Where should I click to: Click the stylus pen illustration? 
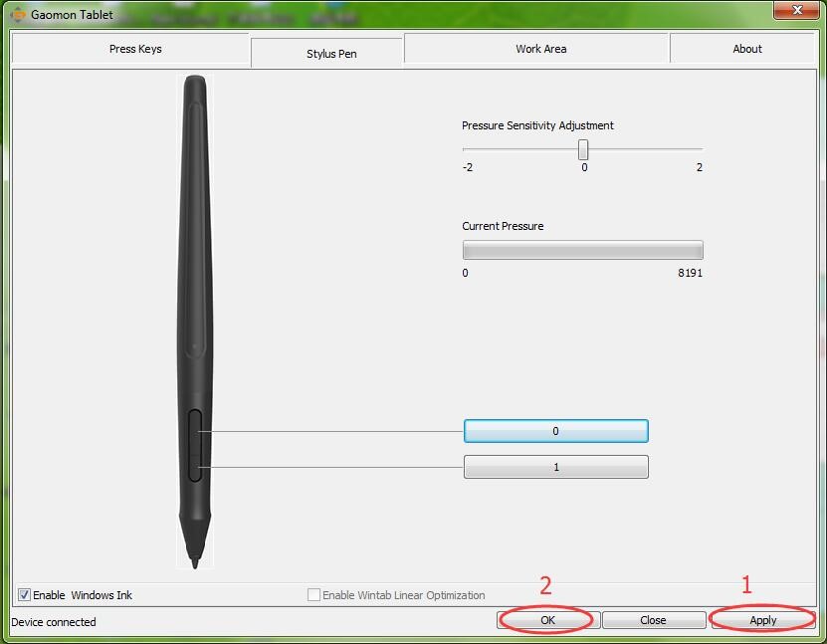coord(195,322)
